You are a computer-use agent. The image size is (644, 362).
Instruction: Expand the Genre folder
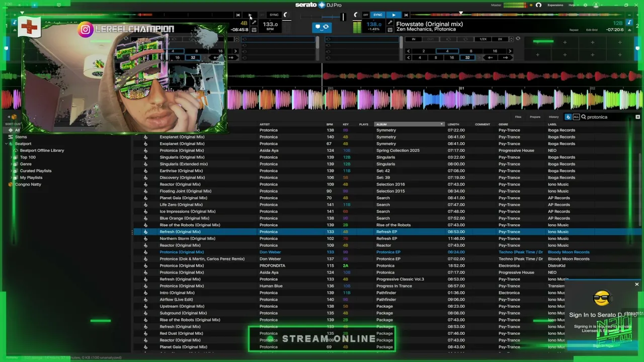point(12,164)
